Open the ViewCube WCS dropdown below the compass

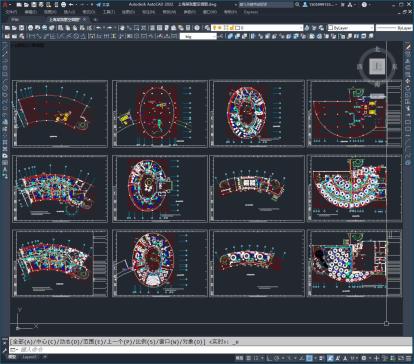[x=377, y=96]
